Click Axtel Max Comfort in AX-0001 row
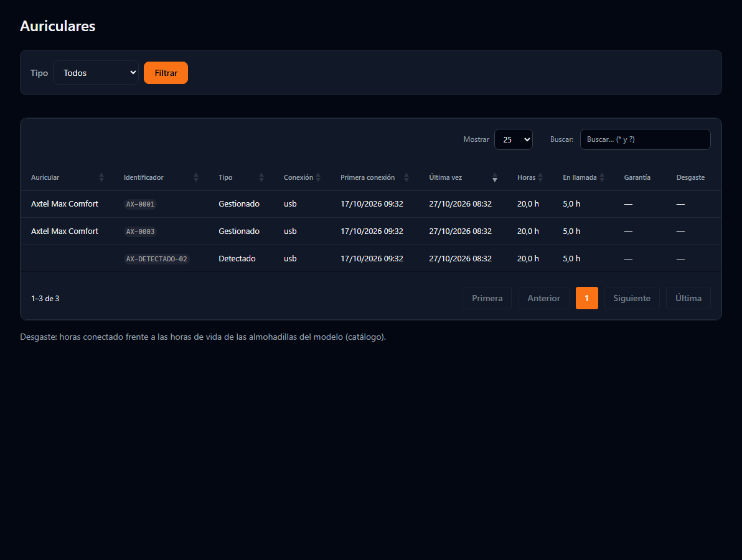This screenshot has width=742, height=560. pos(64,204)
